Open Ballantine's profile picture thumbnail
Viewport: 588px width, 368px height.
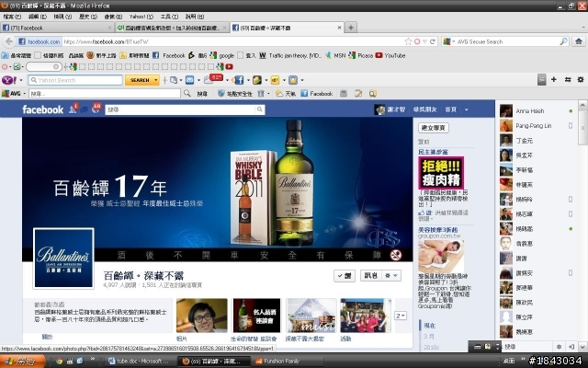tap(63, 259)
